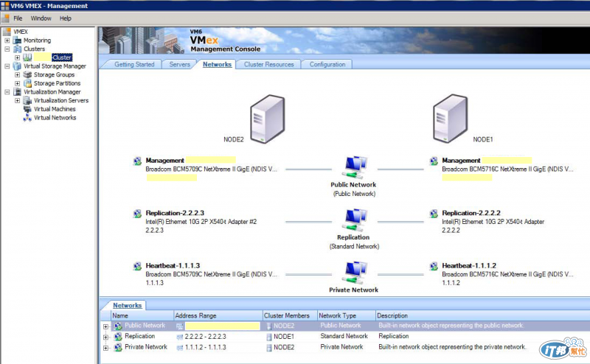The width and height of the screenshot is (590, 364).
Task: Select the Public Network computers icon
Action: tap(354, 167)
